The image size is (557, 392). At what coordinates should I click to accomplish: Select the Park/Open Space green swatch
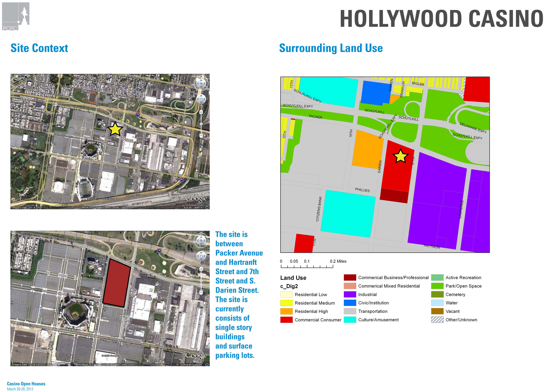[437, 286]
